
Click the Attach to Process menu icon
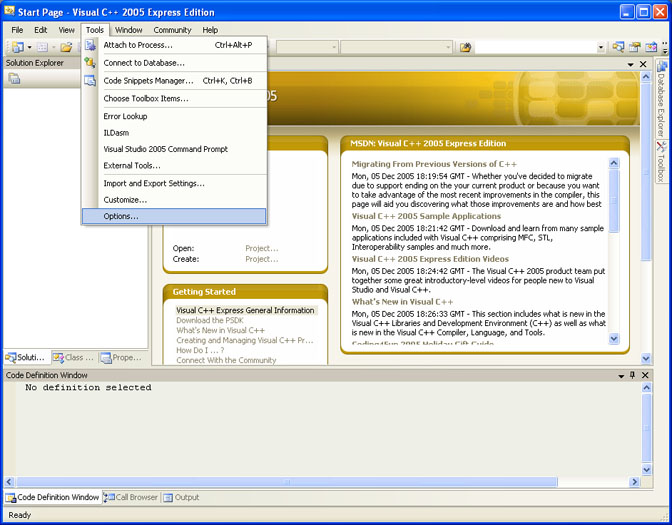click(90, 45)
